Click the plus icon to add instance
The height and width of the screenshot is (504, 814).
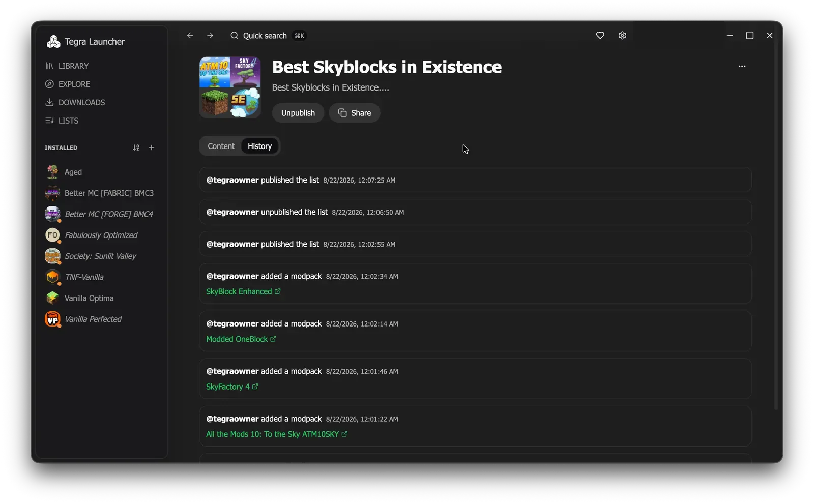pyautogui.click(x=152, y=148)
